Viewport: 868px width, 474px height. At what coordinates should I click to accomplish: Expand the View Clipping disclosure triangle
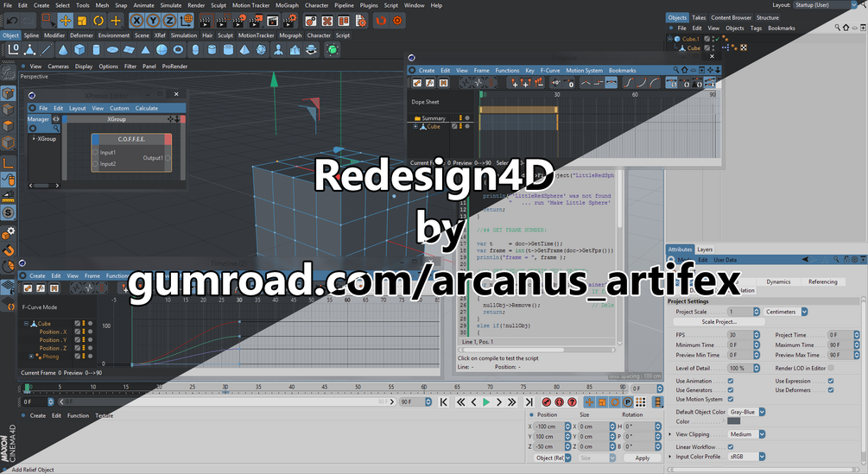click(670, 434)
